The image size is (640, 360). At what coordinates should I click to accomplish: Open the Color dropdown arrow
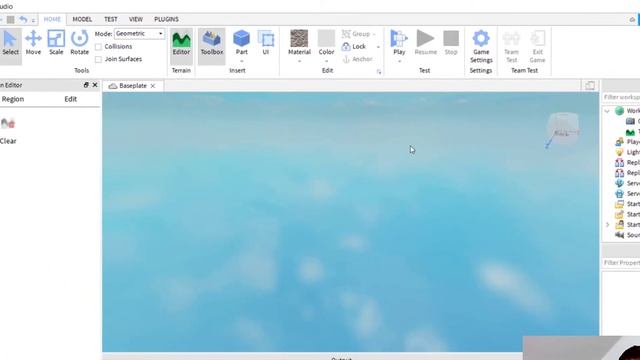[327, 61]
